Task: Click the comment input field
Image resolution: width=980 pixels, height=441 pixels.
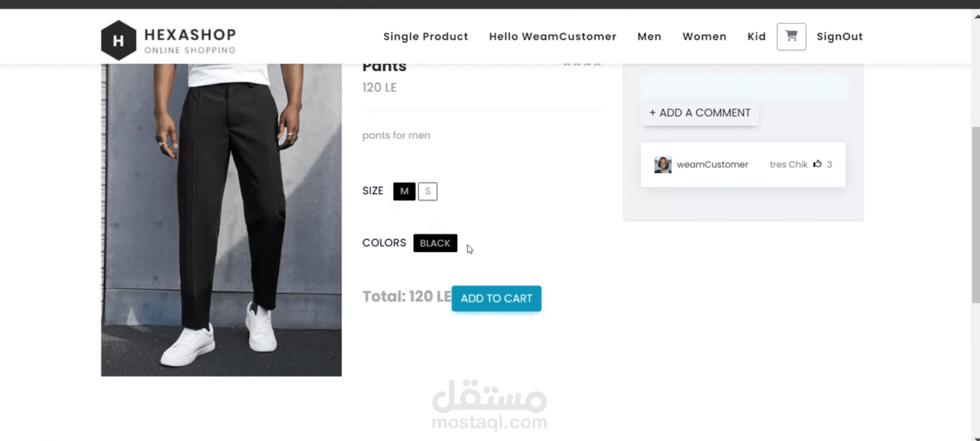Action: (743, 87)
